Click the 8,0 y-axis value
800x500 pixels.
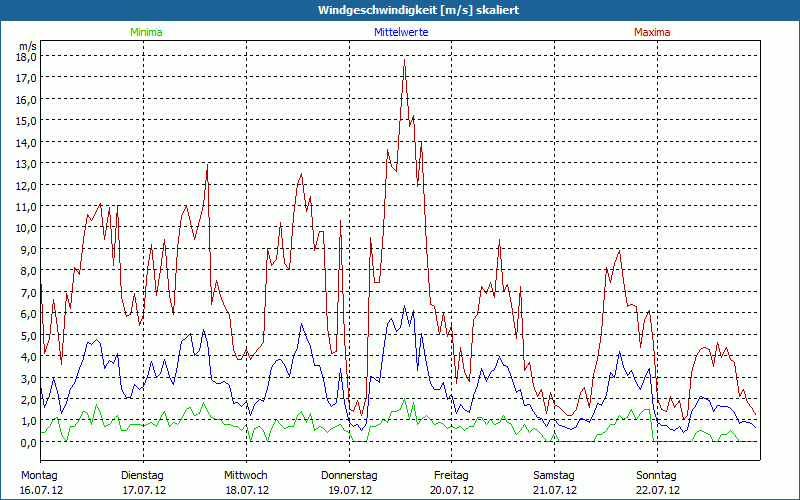click(30, 271)
